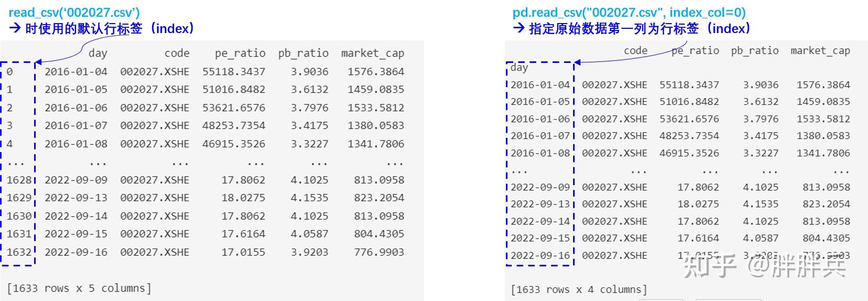Image resolution: width=868 pixels, height=301 pixels.
Task: Click 'market_cap' header in the 4-column table
Action: 820,51
